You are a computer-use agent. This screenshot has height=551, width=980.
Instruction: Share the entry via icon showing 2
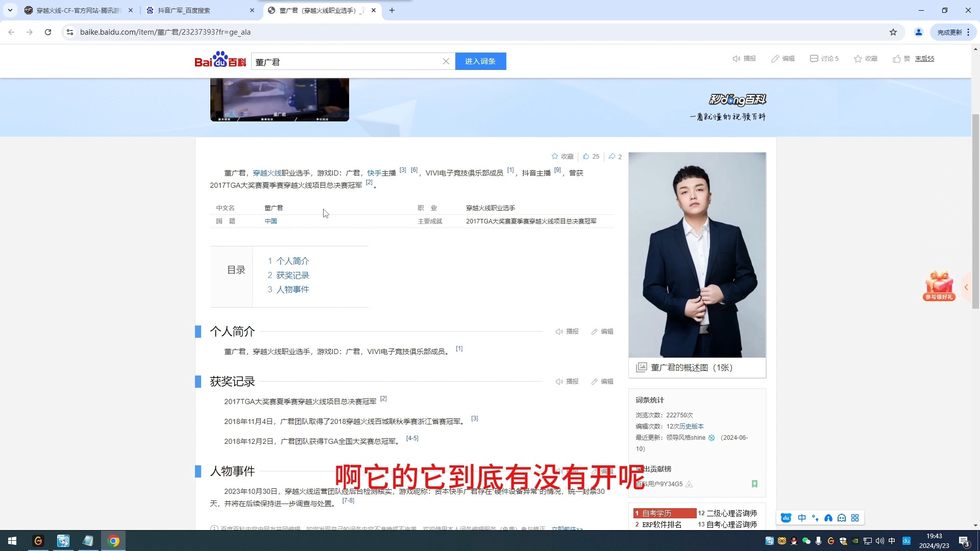tap(615, 157)
